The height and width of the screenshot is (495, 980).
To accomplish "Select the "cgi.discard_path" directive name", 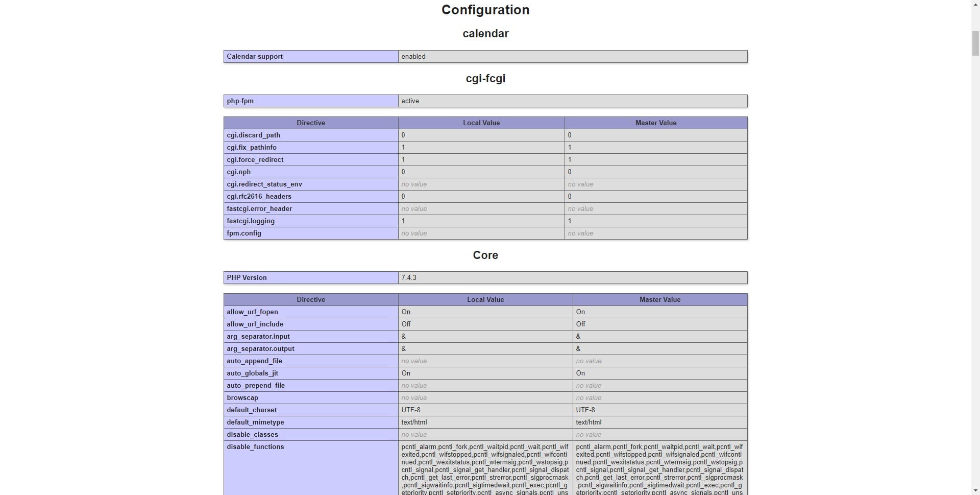I will pyautogui.click(x=253, y=135).
